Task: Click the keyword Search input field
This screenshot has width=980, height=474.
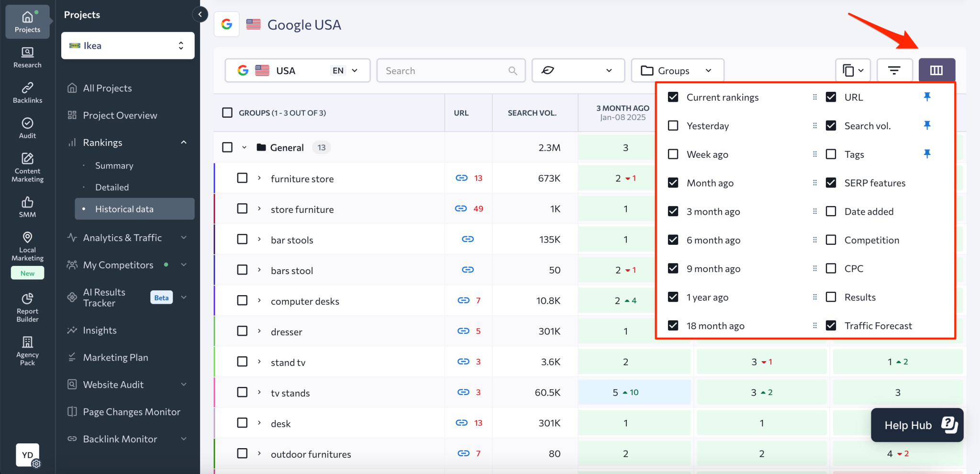Action: [451, 70]
